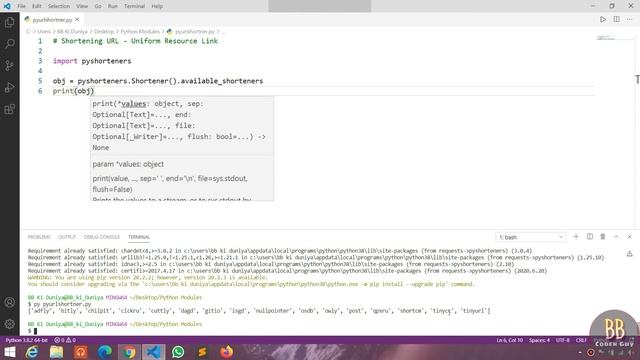Kill the terminal with trash icon
Screen dimensions: 640x360
tap(603, 237)
